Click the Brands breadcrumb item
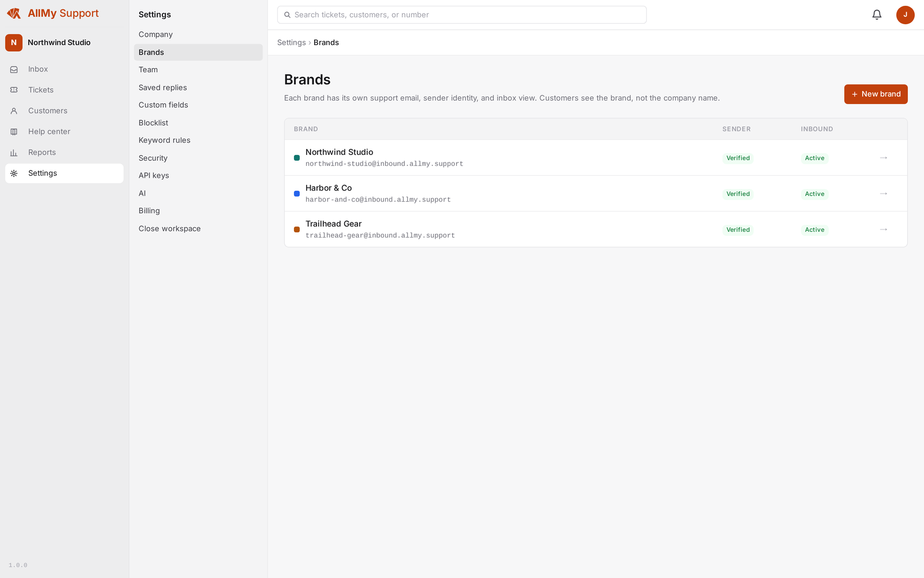924x578 pixels. point(326,43)
